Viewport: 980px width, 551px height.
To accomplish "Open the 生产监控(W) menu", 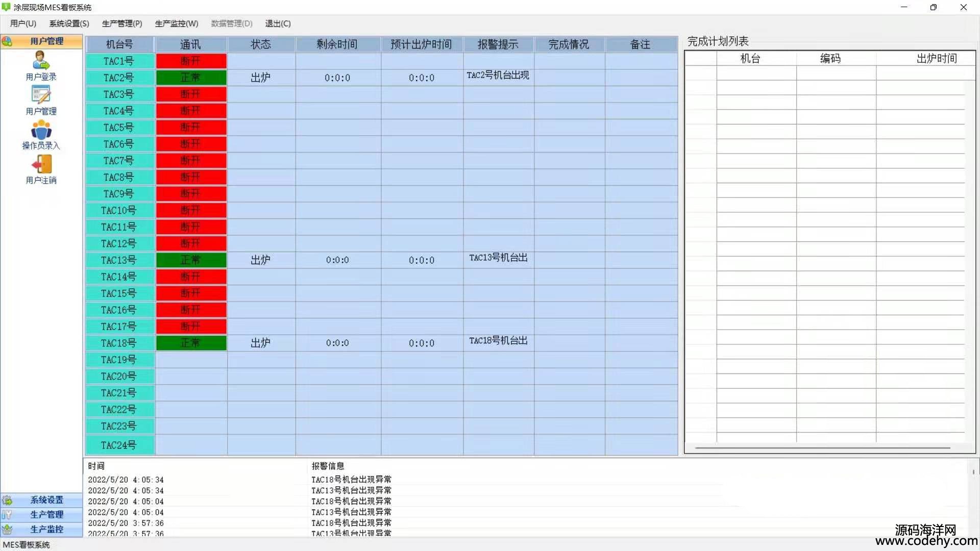I will (x=177, y=23).
